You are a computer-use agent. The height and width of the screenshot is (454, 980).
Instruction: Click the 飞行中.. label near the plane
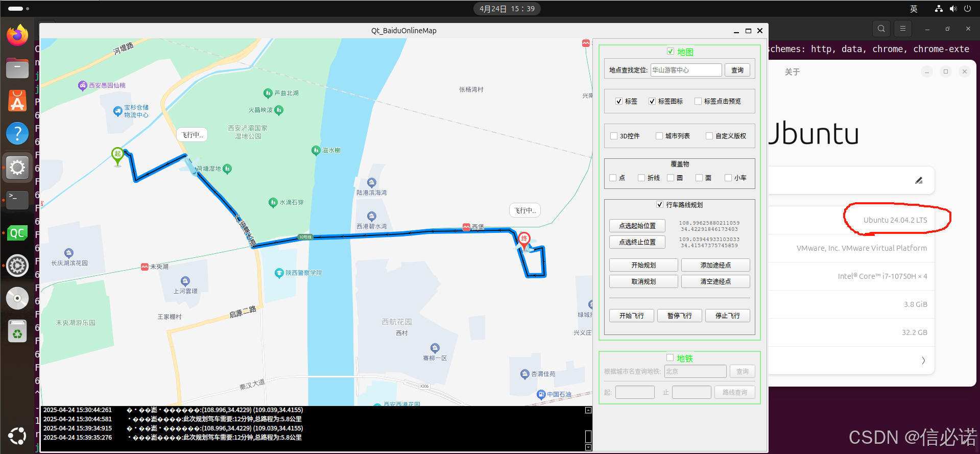[x=192, y=135]
